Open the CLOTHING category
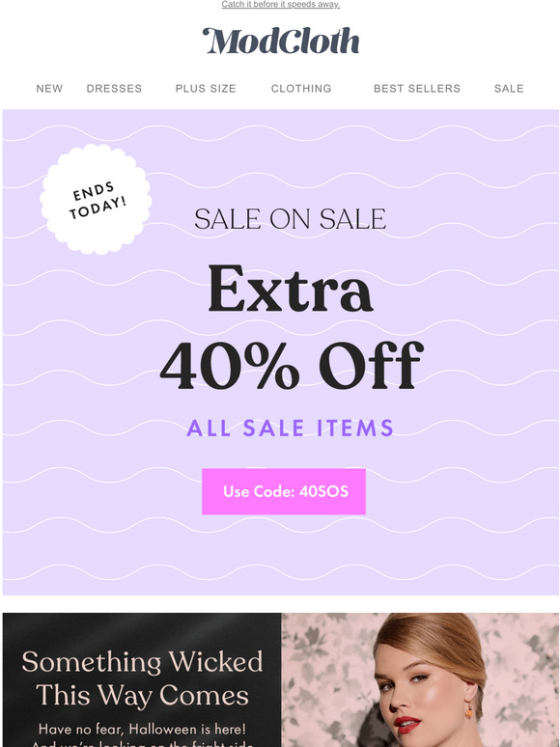This screenshot has width=560, height=747. (x=301, y=89)
